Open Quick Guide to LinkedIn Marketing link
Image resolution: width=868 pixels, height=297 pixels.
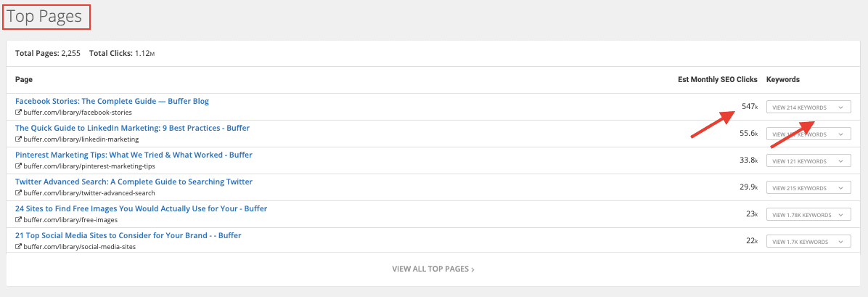[132, 128]
